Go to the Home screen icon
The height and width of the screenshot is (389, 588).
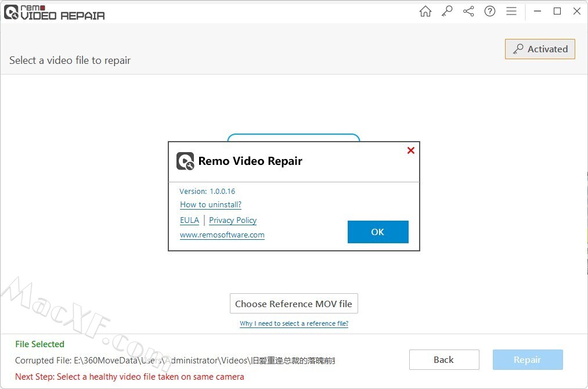tap(425, 12)
